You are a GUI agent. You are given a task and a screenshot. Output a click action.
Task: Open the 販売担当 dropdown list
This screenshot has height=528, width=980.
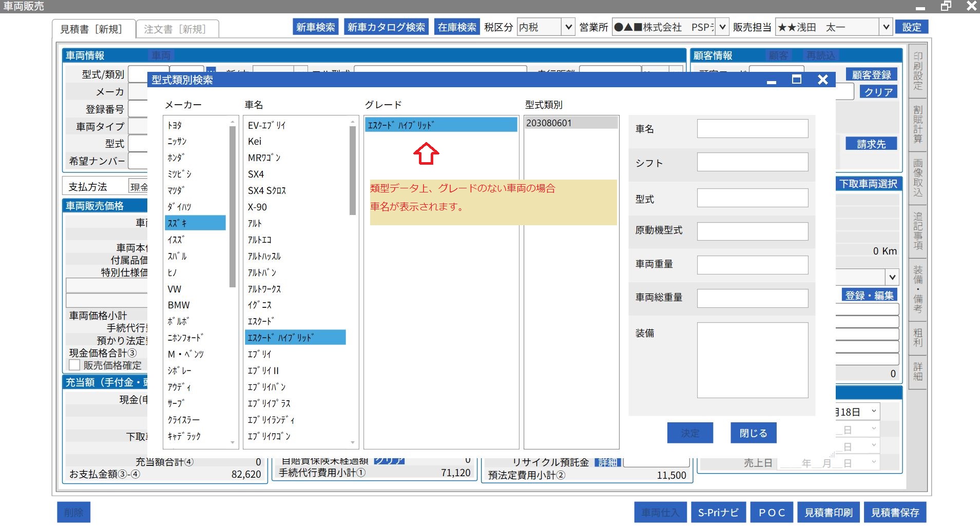coord(886,27)
